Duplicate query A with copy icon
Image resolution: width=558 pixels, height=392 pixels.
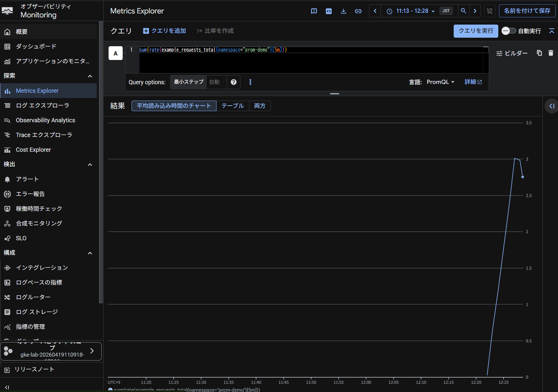(539, 53)
